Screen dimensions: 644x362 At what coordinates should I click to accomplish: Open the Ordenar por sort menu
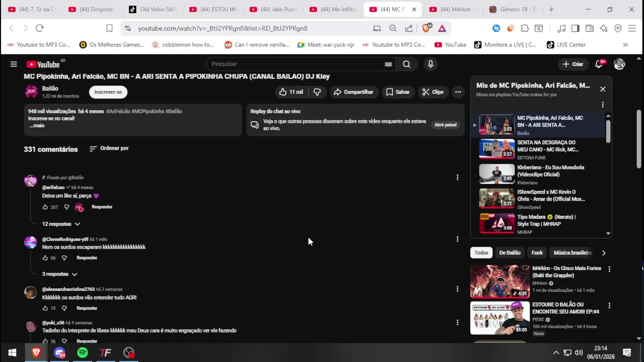click(109, 148)
